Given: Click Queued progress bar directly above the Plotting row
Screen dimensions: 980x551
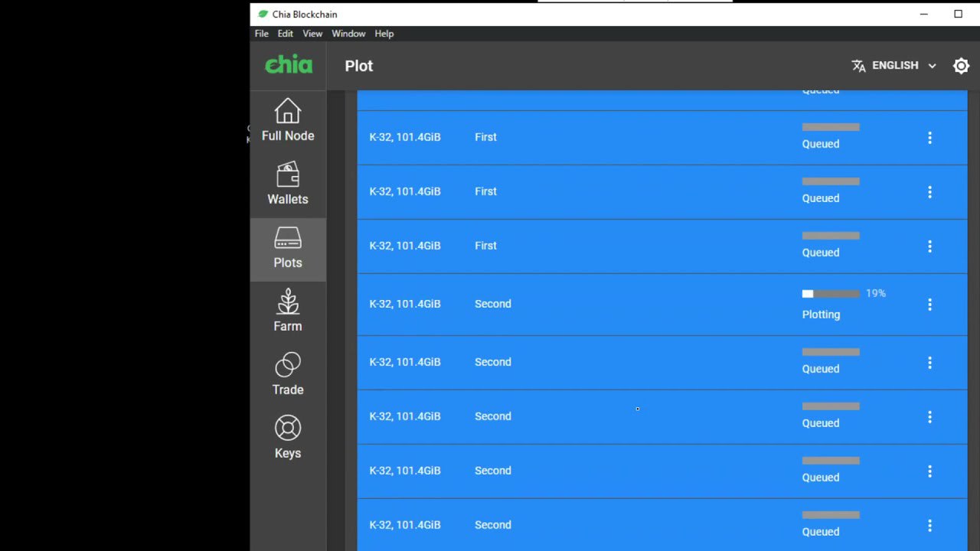Looking at the screenshot, I should pyautogui.click(x=831, y=236).
